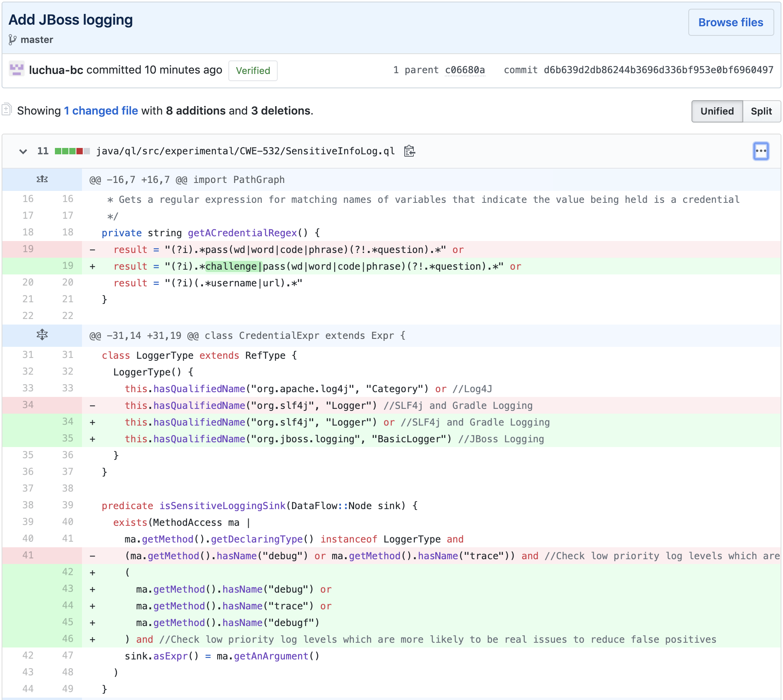The image size is (783, 700).
Task: Open the kebab options menu on the file header
Action: [x=761, y=151]
